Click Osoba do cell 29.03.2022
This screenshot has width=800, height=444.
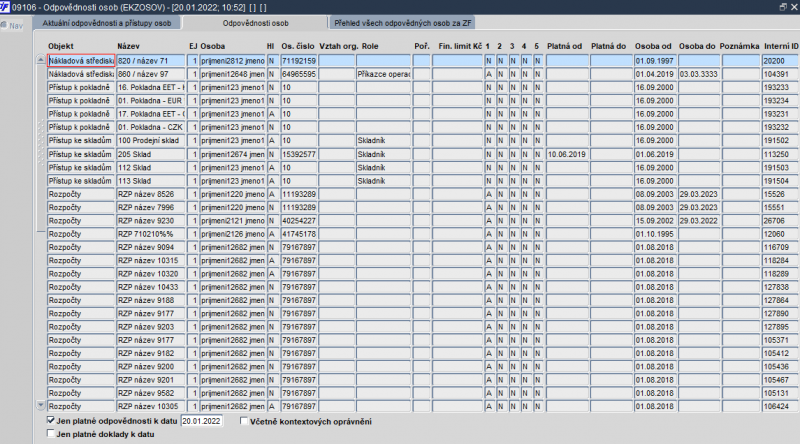pos(698,220)
